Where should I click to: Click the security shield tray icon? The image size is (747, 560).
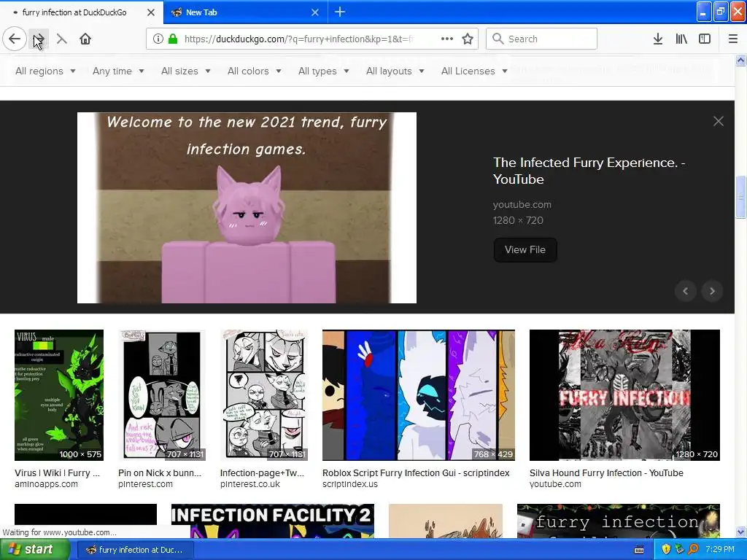(x=666, y=549)
